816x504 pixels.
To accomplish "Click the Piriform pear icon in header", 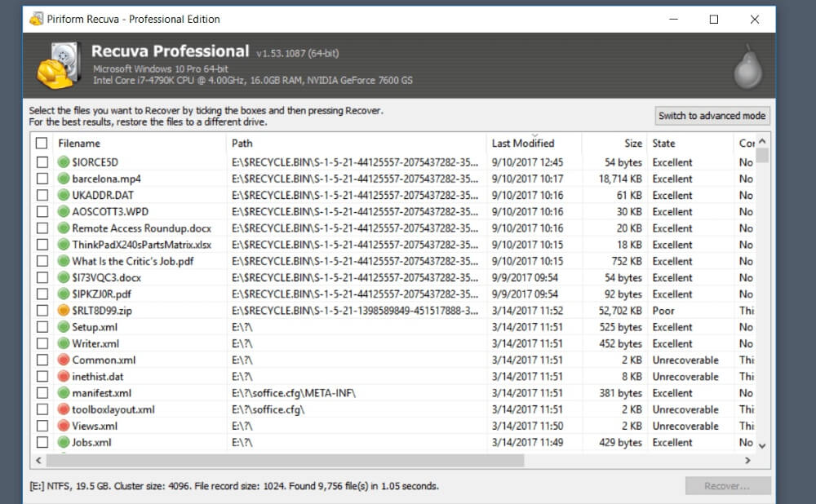I will click(747, 67).
